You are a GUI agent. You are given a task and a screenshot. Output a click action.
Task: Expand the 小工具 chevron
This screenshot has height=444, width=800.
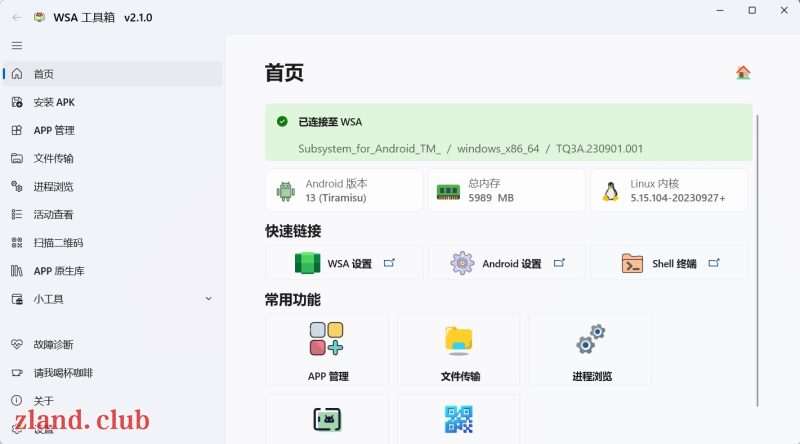coord(208,299)
